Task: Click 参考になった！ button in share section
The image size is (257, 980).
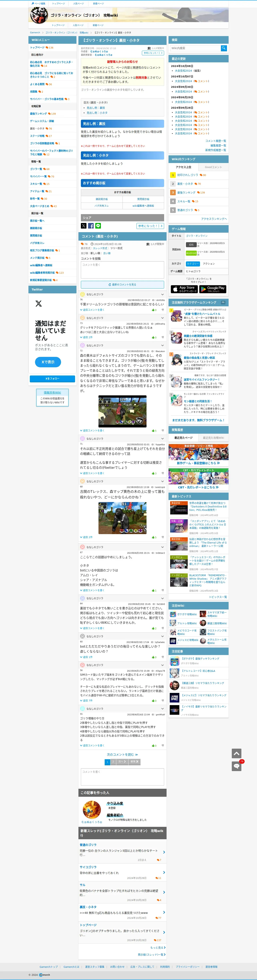Action: point(150,226)
